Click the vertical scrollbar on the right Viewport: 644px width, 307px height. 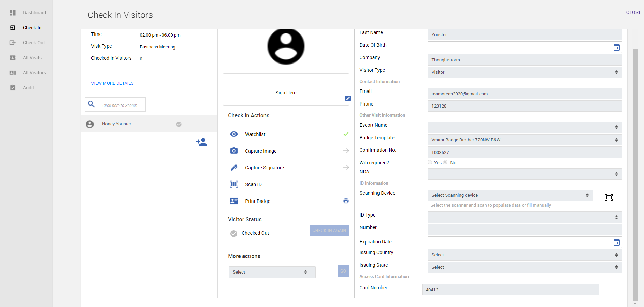tap(635, 171)
